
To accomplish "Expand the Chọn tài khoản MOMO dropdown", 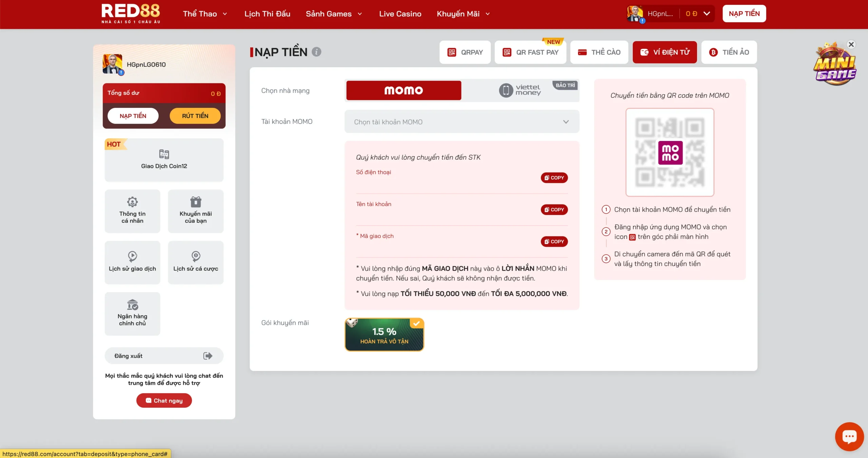I will 462,122.
